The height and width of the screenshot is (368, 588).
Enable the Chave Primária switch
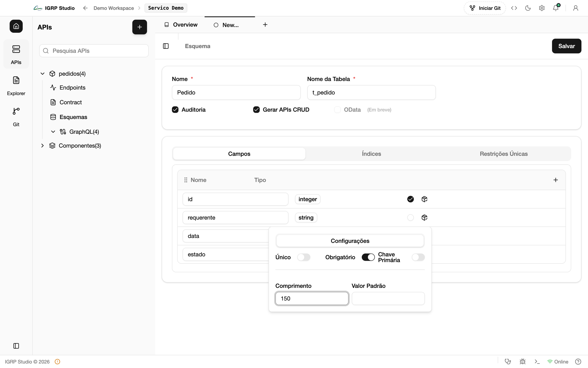point(418,257)
